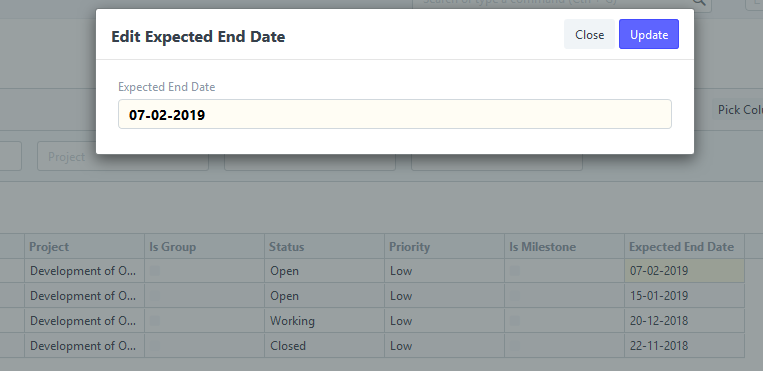The height and width of the screenshot is (371, 763).
Task: Select the Priority column header
Action: 444,247
